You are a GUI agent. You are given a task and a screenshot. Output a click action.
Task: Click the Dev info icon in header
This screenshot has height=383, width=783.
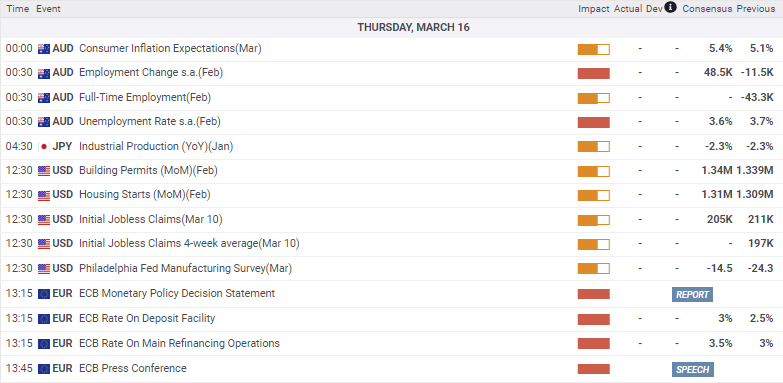[x=671, y=7]
